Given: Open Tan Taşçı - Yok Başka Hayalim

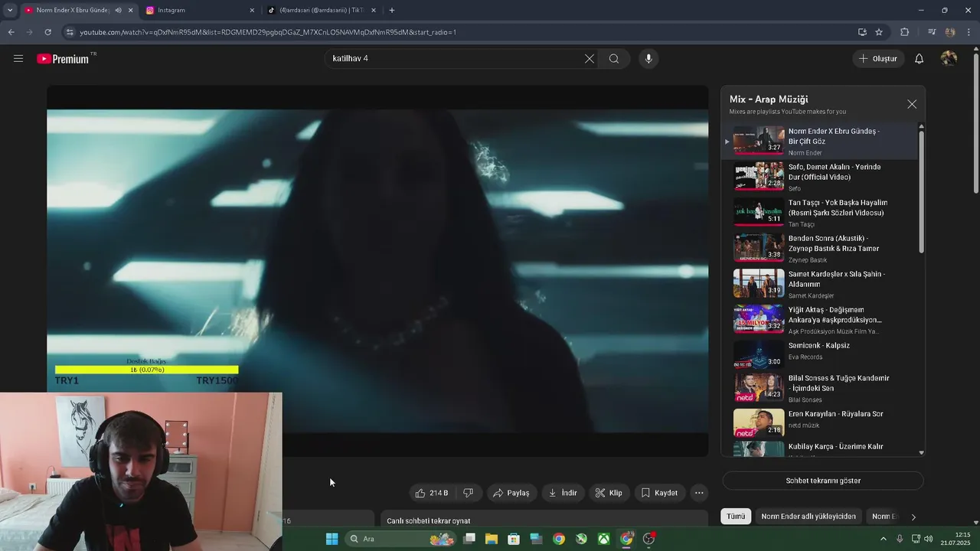Looking at the screenshot, I should (x=838, y=207).
